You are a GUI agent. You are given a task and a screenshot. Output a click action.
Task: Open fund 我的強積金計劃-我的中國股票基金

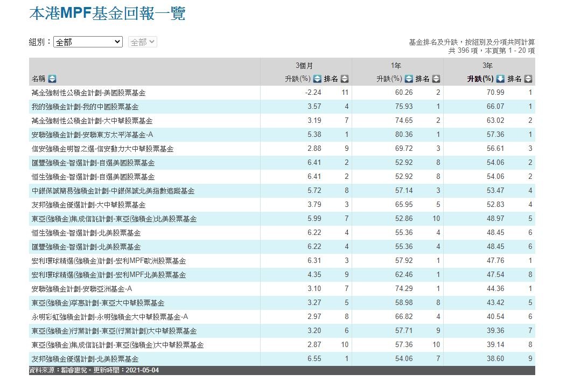[x=85, y=107]
